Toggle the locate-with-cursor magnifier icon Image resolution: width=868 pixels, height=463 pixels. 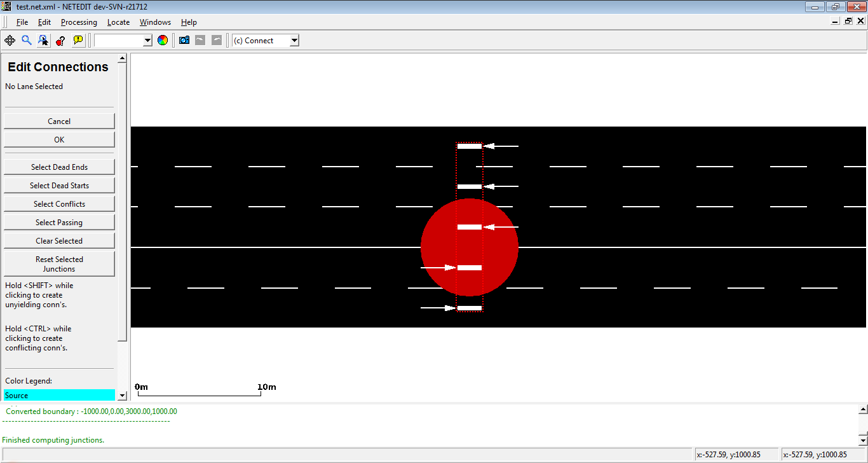[x=43, y=40]
